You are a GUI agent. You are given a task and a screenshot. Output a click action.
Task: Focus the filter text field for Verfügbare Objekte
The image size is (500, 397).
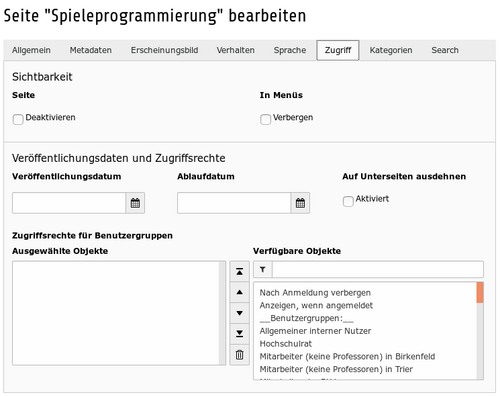378,269
